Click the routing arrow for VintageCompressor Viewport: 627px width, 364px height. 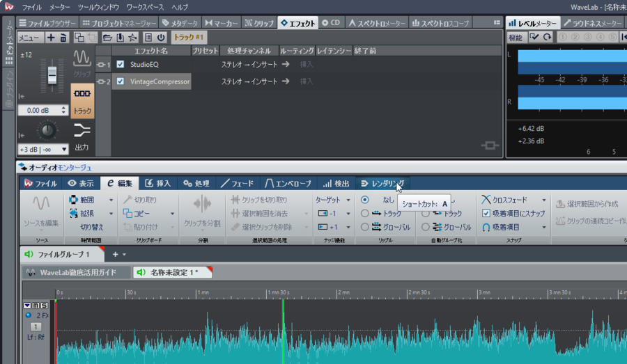pos(286,81)
